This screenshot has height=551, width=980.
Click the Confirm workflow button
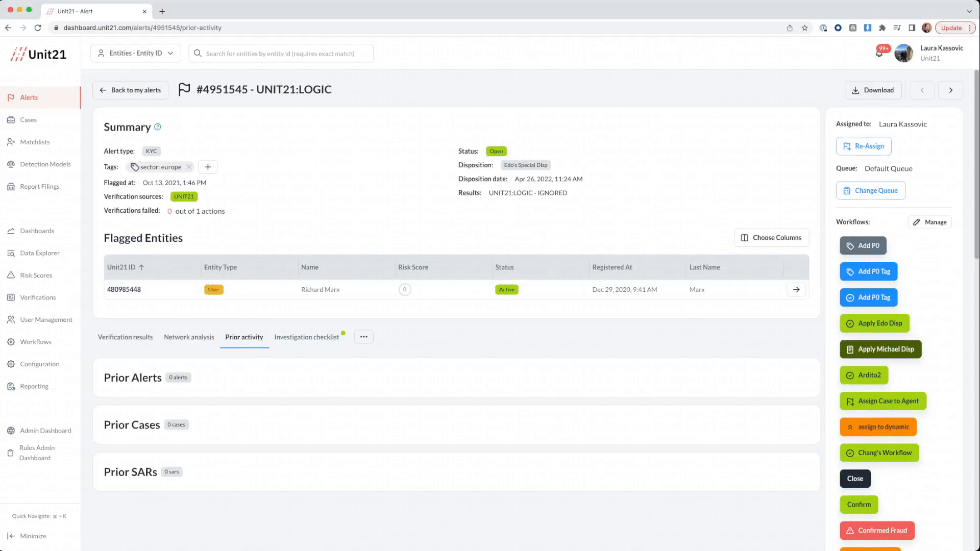[x=859, y=505]
